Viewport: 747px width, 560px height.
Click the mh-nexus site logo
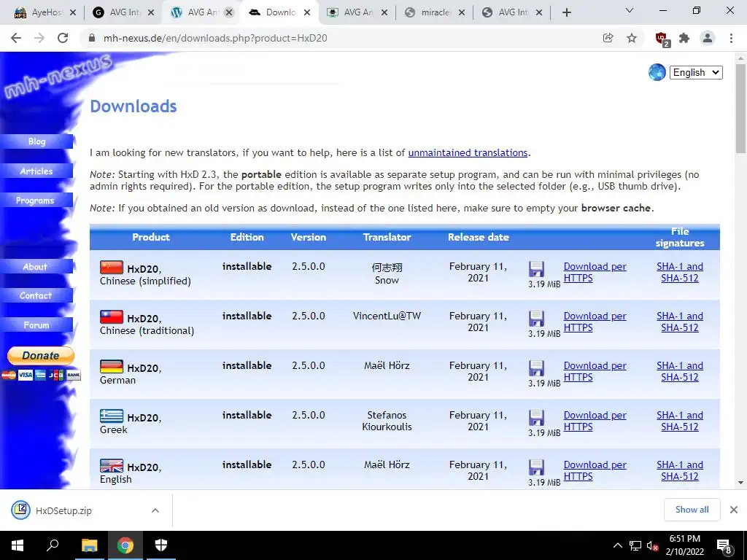(x=57, y=75)
